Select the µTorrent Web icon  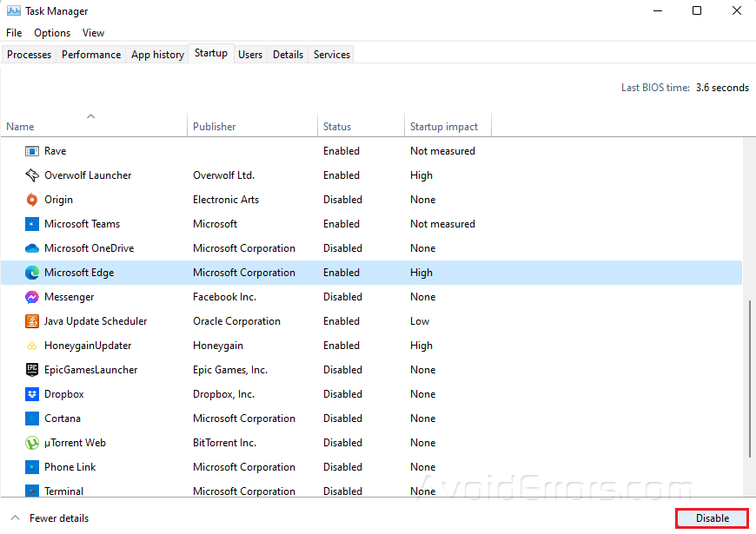click(32, 443)
